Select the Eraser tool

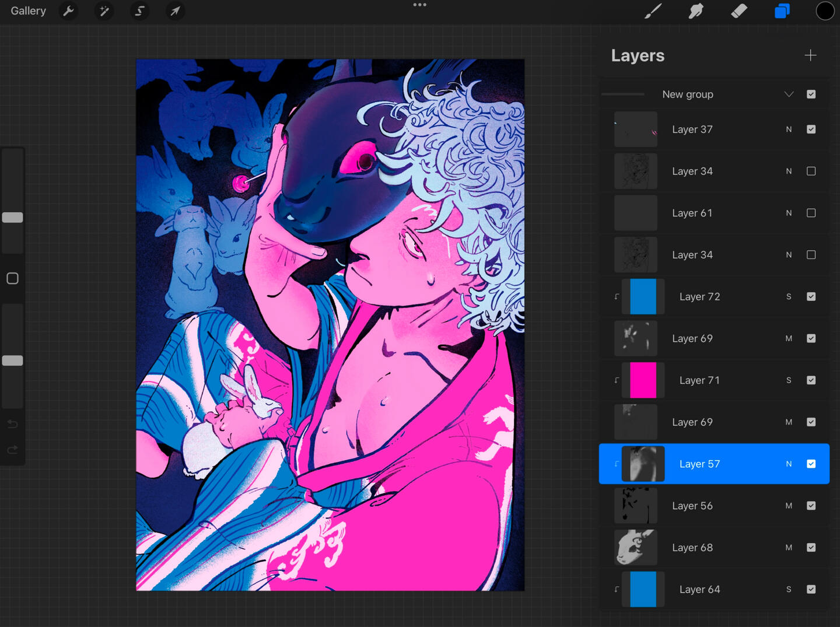coord(739,11)
